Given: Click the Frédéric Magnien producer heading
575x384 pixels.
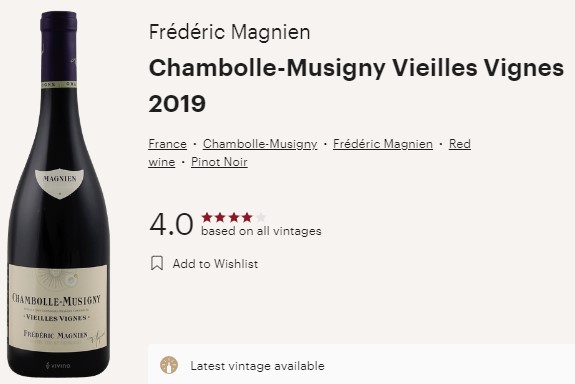Looking at the screenshot, I should pyautogui.click(x=230, y=32).
